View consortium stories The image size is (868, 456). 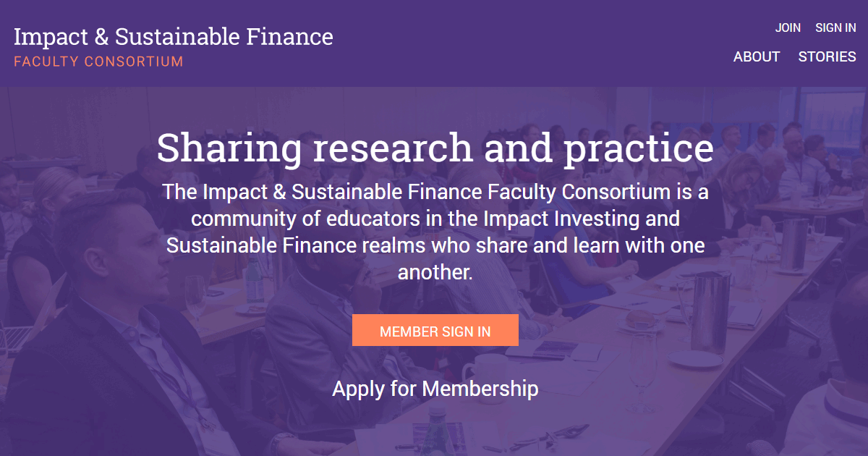[827, 56]
